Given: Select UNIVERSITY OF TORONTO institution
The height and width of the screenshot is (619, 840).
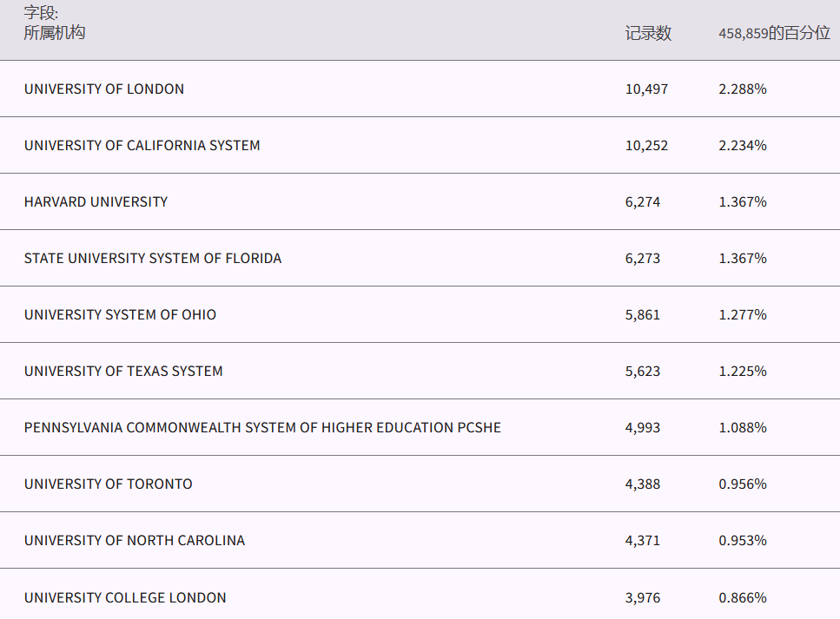Looking at the screenshot, I should 109,484.
